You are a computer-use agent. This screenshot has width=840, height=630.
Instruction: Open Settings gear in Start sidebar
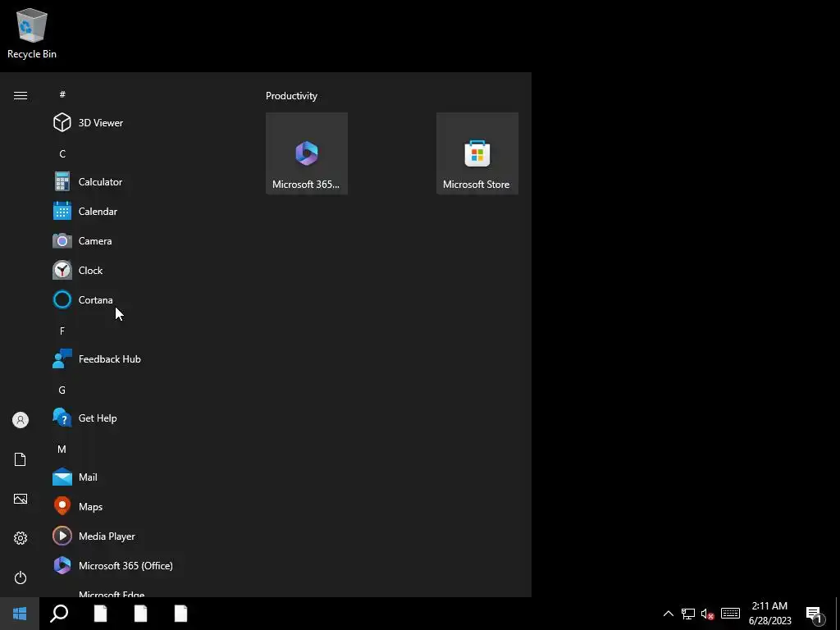[x=21, y=538]
